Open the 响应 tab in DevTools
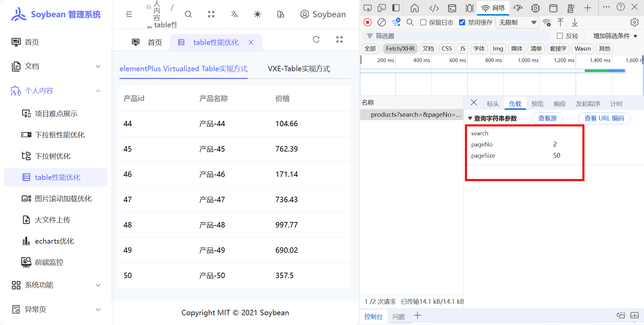Viewport: 644px width, 325px height. click(x=559, y=104)
